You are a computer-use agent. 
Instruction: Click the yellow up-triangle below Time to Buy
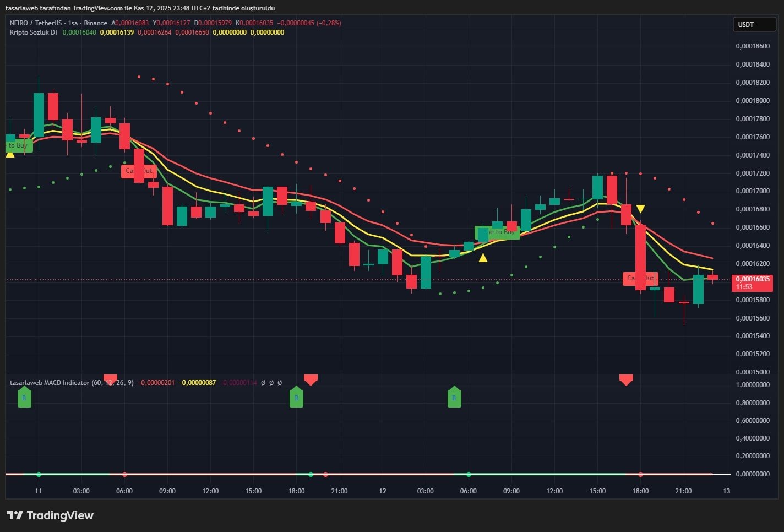point(483,258)
